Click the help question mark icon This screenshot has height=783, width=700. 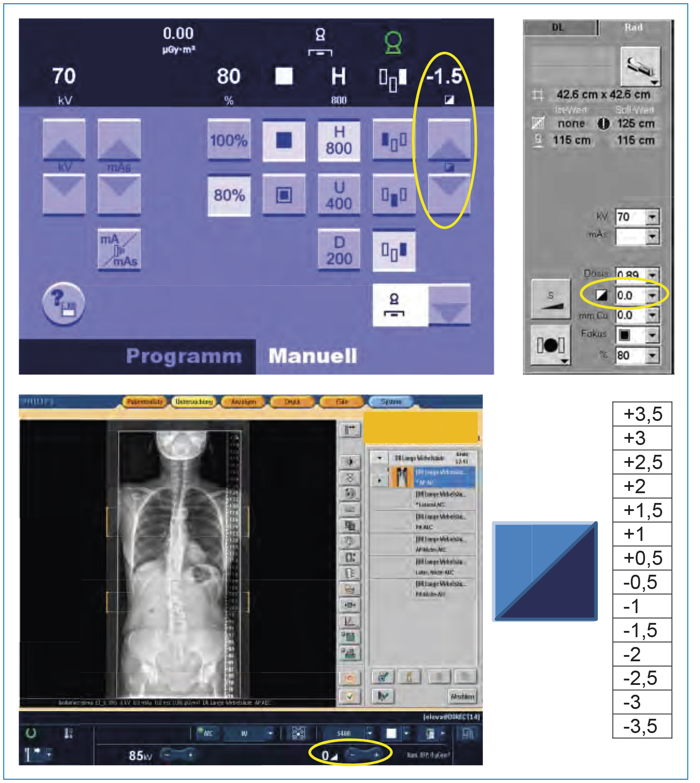coord(63,304)
